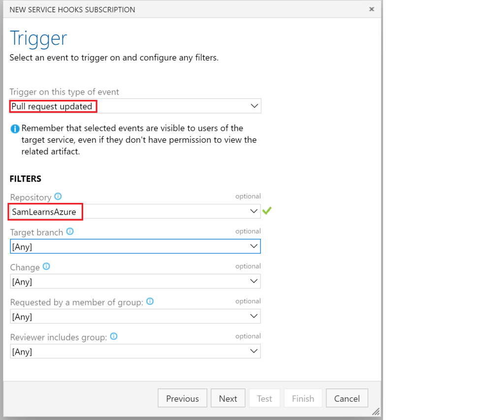
Task: Click the Change filter info icon
Action: pos(46,266)
